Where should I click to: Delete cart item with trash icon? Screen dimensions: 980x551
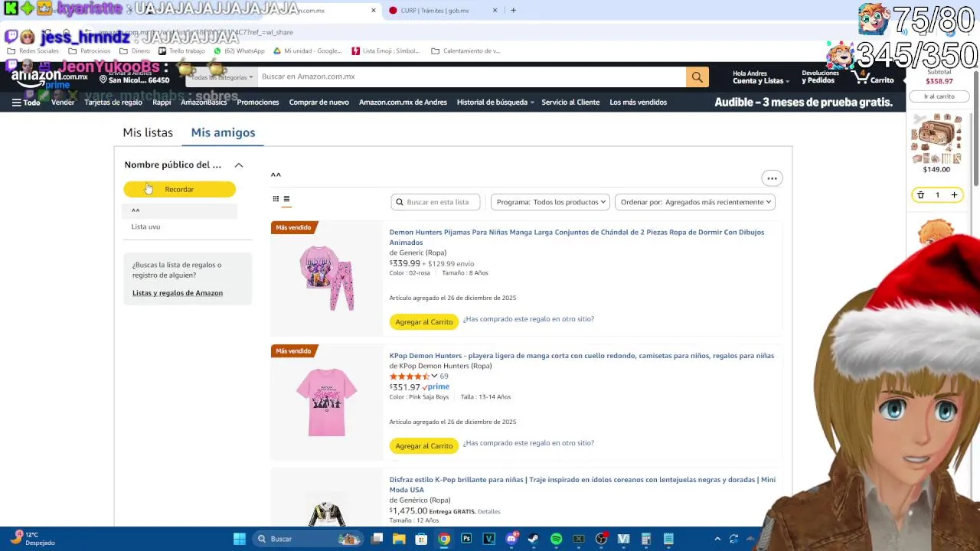(x=920, y=195)
